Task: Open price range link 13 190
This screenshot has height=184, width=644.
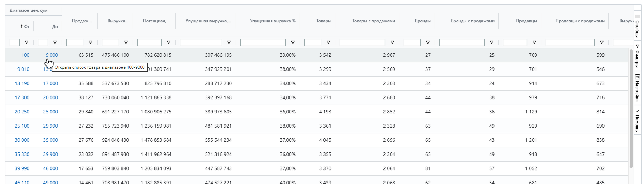Action: point(22,83)
